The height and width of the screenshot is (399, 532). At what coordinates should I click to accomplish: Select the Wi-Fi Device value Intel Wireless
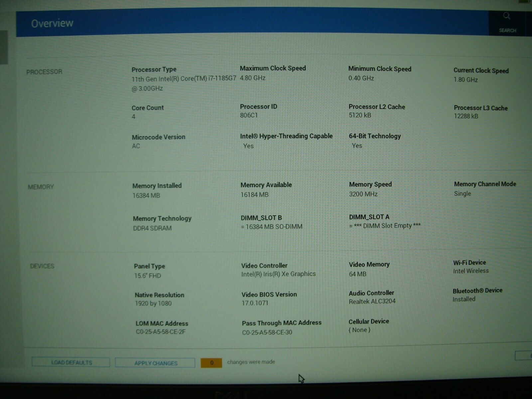471,271
